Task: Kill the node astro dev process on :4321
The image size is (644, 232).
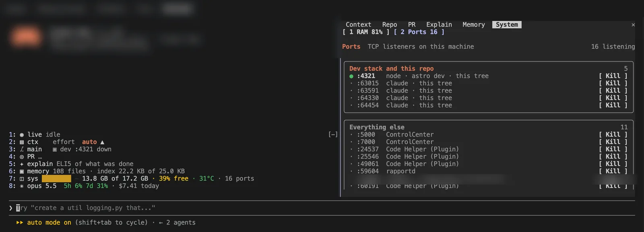Action: coord(613,76)
